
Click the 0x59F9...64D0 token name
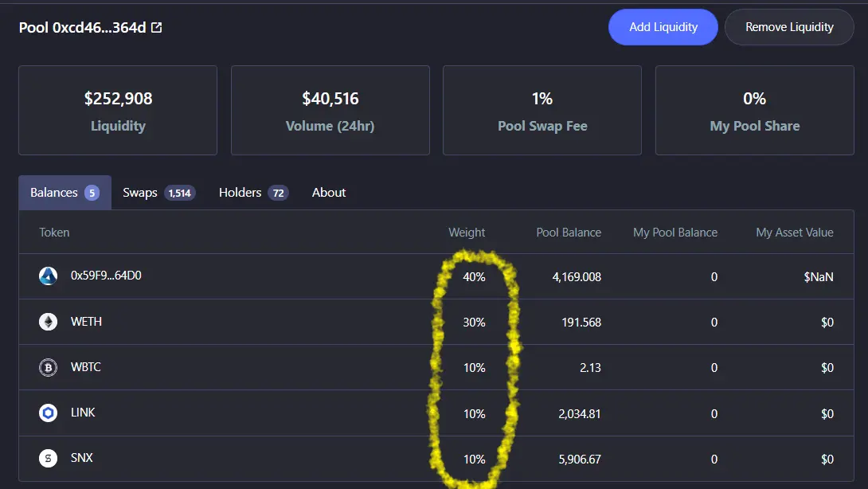click(x=106, y=276)
